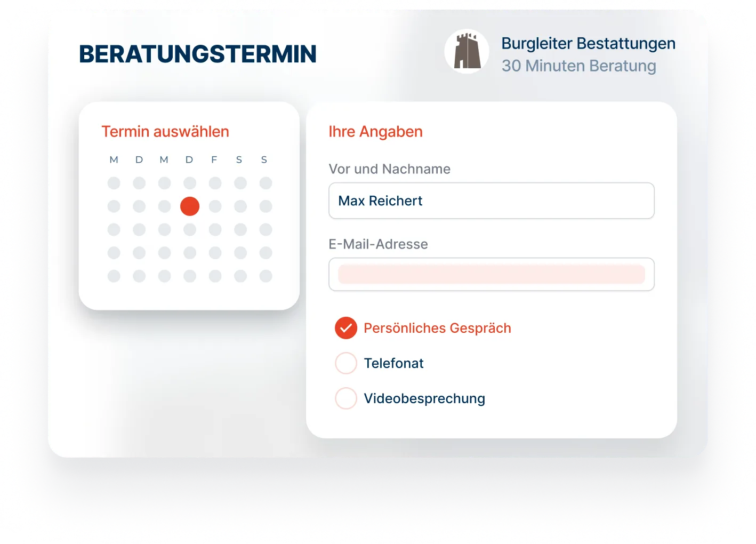The height and width of the screenshot is (544, 756).
Task: Click the Termin auswählen heading
Action: 165,132
